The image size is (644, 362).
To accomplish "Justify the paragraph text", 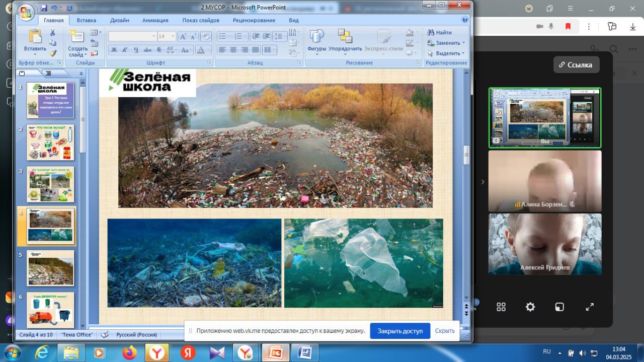I will tap(256, 50).
